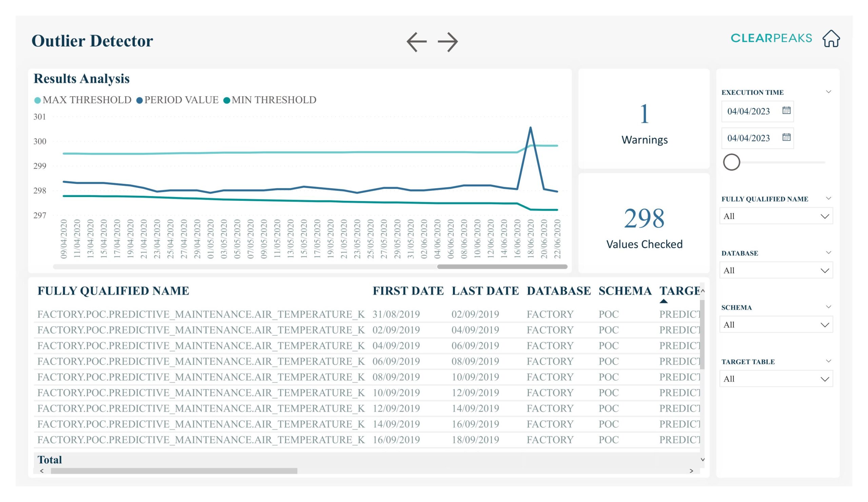868x502 pixels.
Task: Click the forward arrow navigation icon
Action: [x=448, y=42]
